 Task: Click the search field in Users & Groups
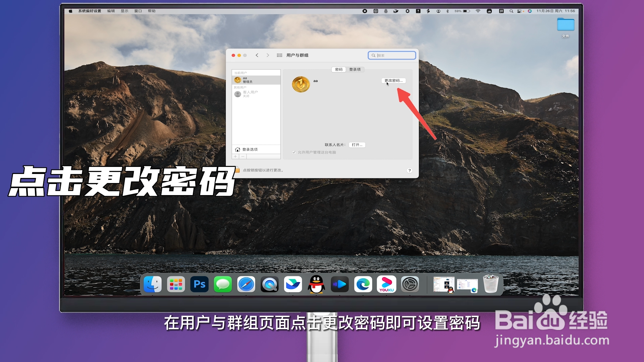click(x=392, y=55)
